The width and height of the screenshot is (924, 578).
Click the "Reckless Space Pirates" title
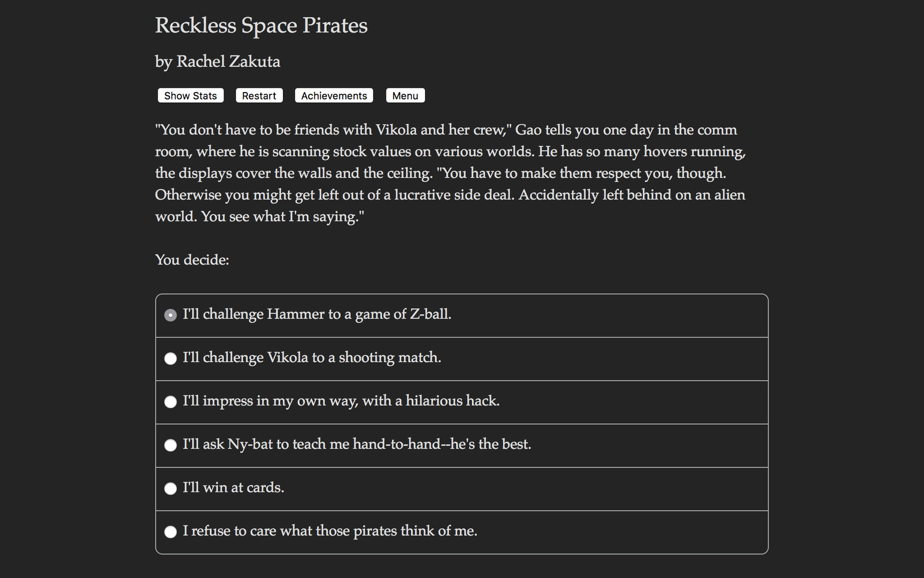(x=261, y=25)
